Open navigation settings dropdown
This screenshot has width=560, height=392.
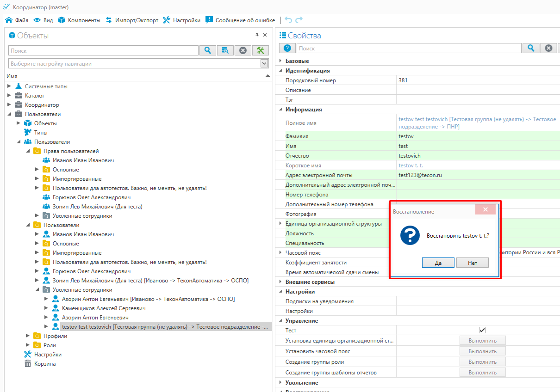click(x=264, y=63)
